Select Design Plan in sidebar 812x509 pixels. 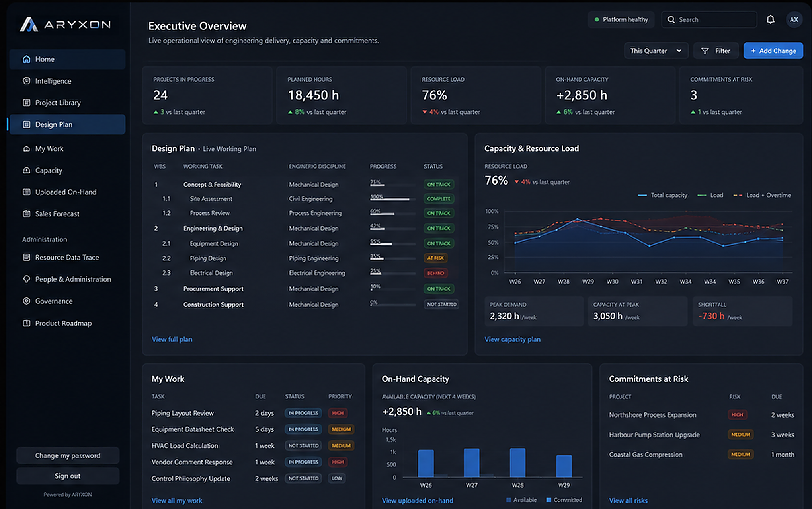point(67,124)
